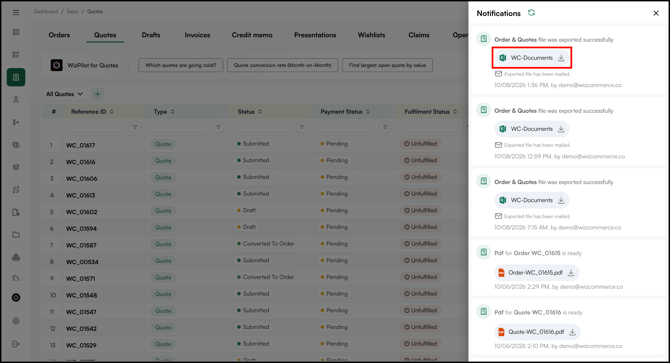This screenshot has height=363, width=670.
Task: Open quote WC_00534
Action: 82,262
